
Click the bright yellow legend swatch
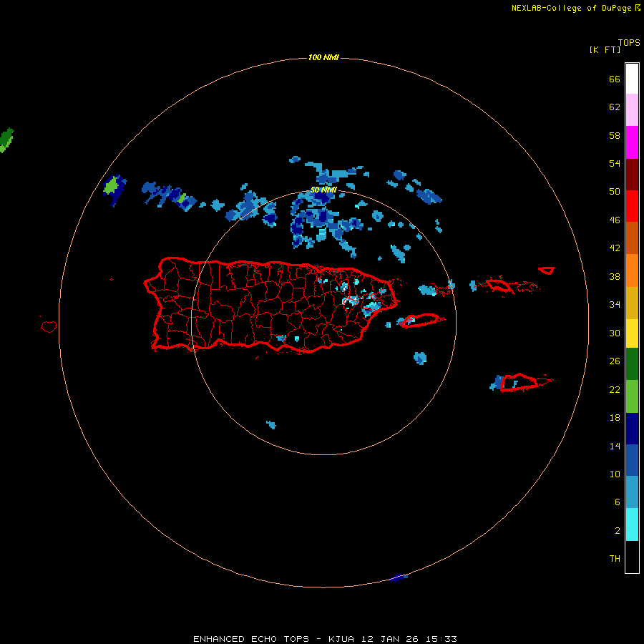(x=632, y=333)
